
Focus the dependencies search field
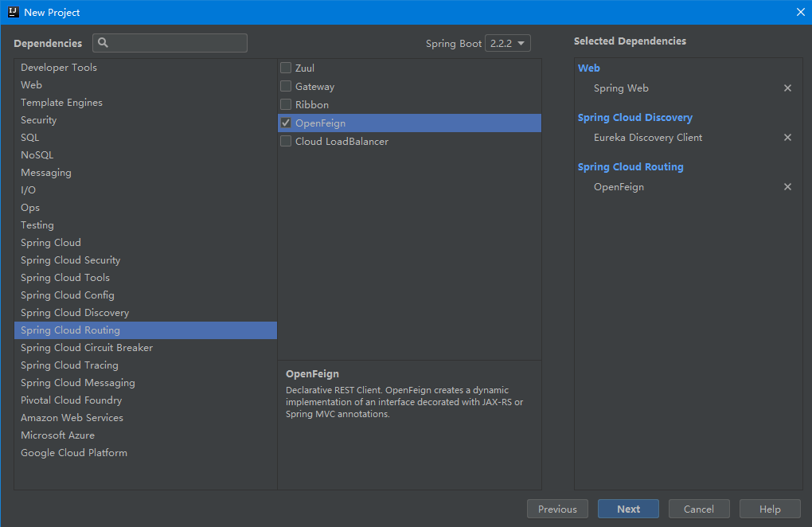pos(170,43)
